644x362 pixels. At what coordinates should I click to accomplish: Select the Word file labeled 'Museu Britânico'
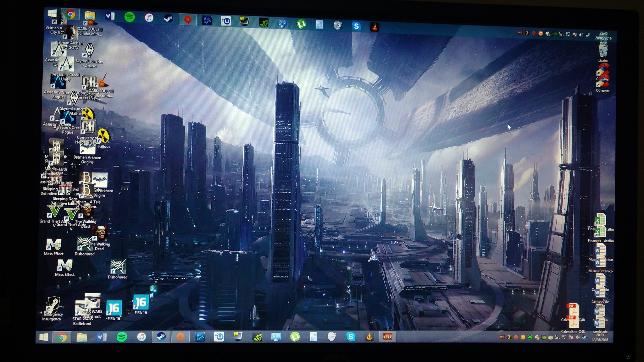600,264
